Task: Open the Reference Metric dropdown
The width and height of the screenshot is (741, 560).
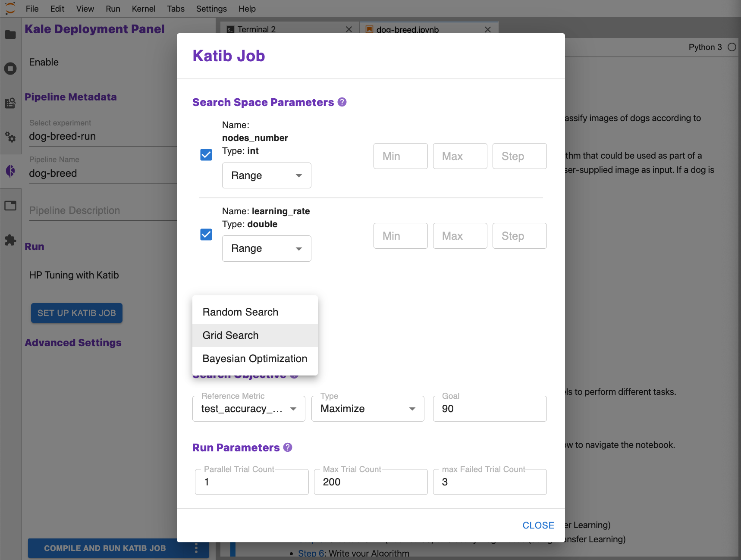Action: click(249, 409)
